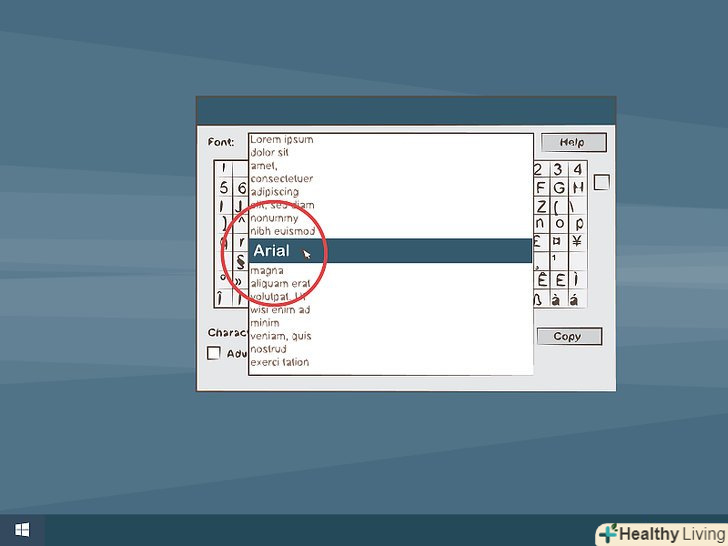Select the letter F in the grid
728x546 pixels.
point(540,188)
